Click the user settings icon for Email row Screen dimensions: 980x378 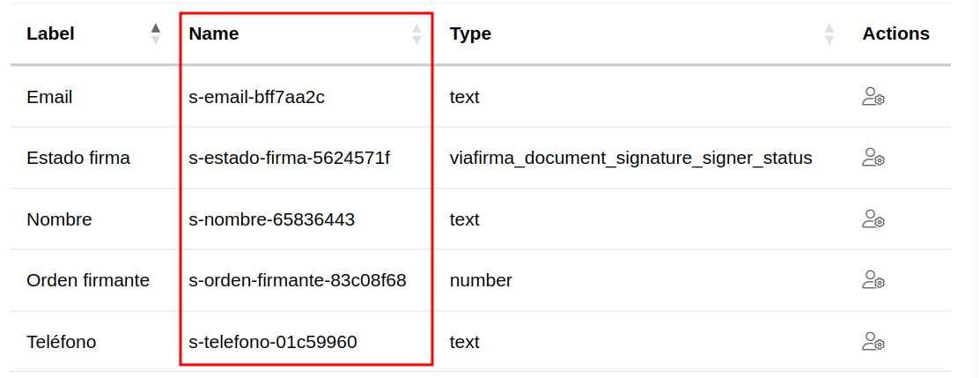(x=873, y=97)
